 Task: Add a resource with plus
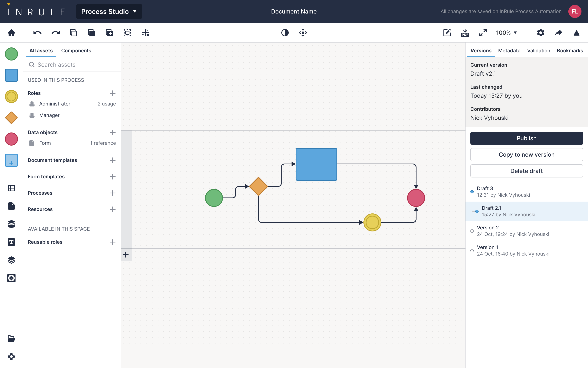(112, 209)
